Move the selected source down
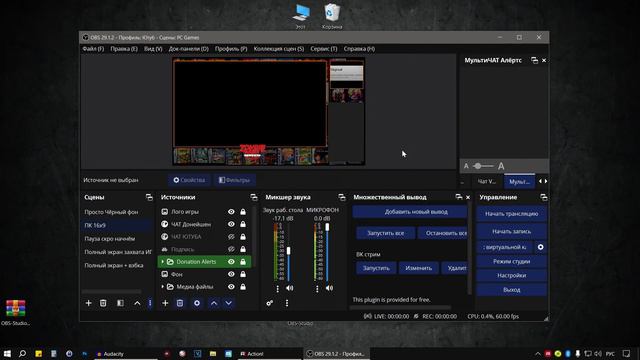The image size is (640, 360). pos(229,303)
